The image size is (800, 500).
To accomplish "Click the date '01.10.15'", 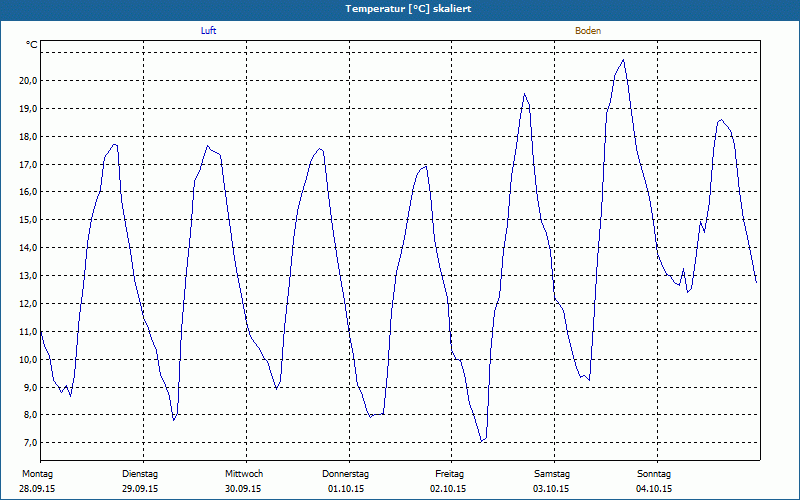I will click(346, 489).
